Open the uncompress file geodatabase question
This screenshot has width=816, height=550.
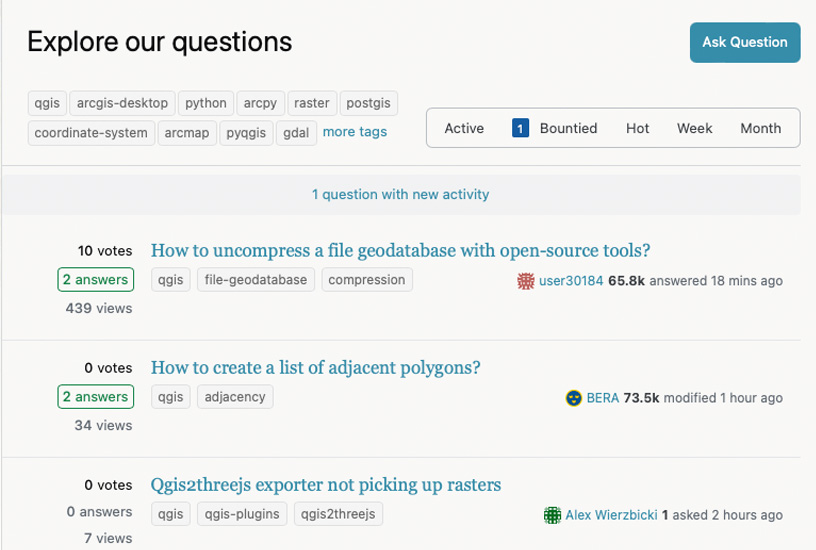coord(400,251)
